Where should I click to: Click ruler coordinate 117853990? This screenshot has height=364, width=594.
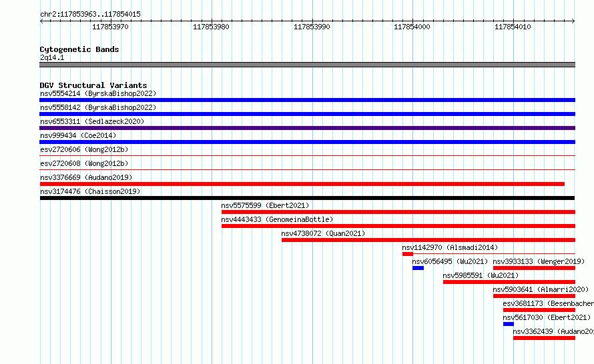(312, 27)
